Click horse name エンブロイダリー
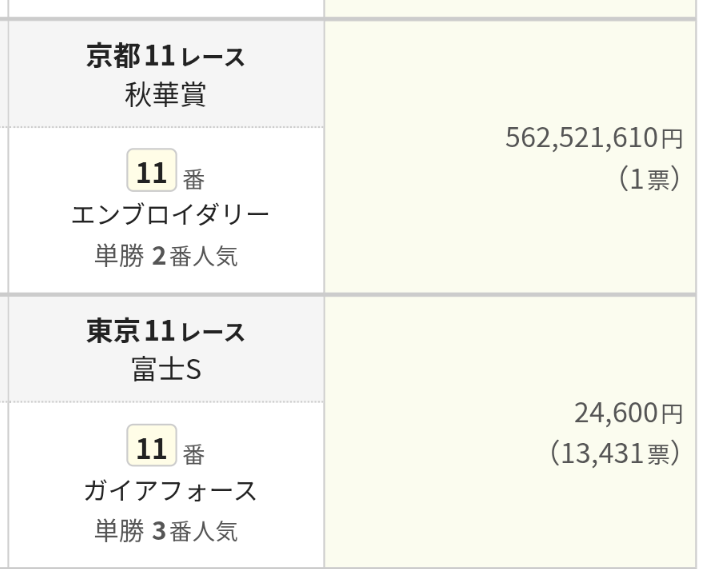 tap(165, 217)
